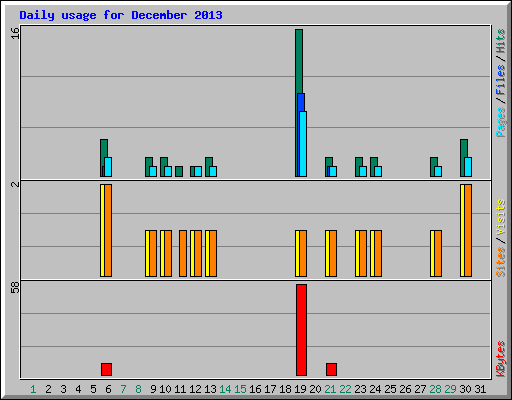
Task: Click the green day "8" weekend label
Action: (138, 389)
